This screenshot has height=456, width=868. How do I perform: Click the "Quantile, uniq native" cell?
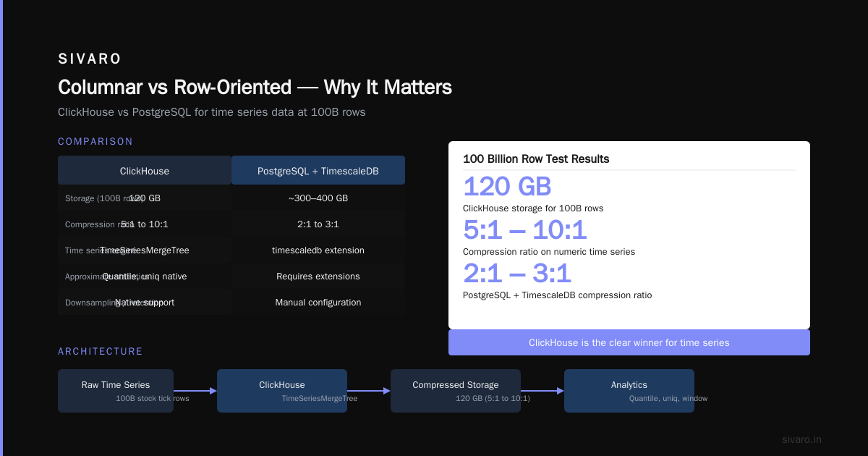145,276
